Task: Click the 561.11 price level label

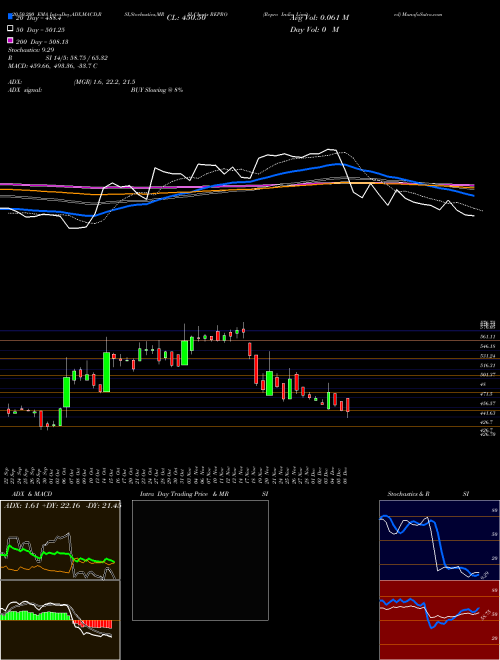Action: (487, 337)
